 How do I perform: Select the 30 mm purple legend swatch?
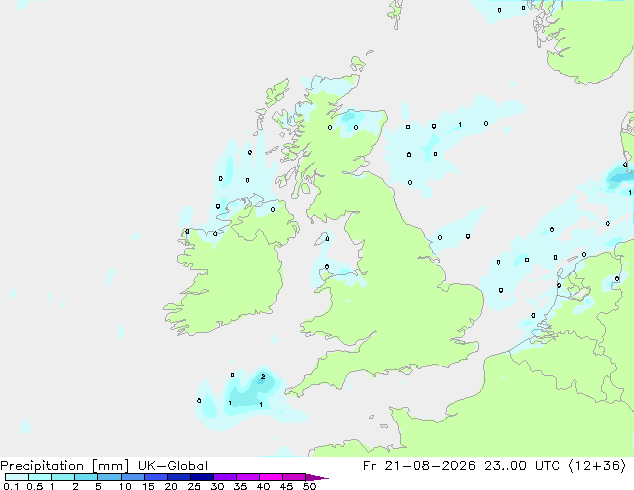224,477
